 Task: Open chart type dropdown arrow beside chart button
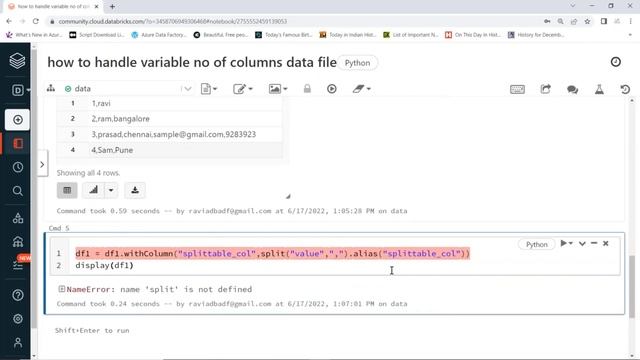pyautogui.click(x=111, y=190)
